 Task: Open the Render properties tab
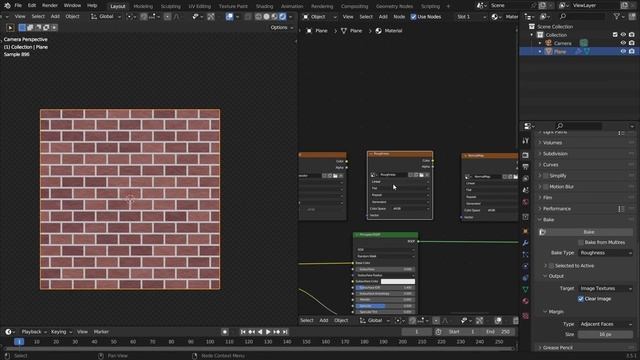pyautogui.click(x=525, y=156)
